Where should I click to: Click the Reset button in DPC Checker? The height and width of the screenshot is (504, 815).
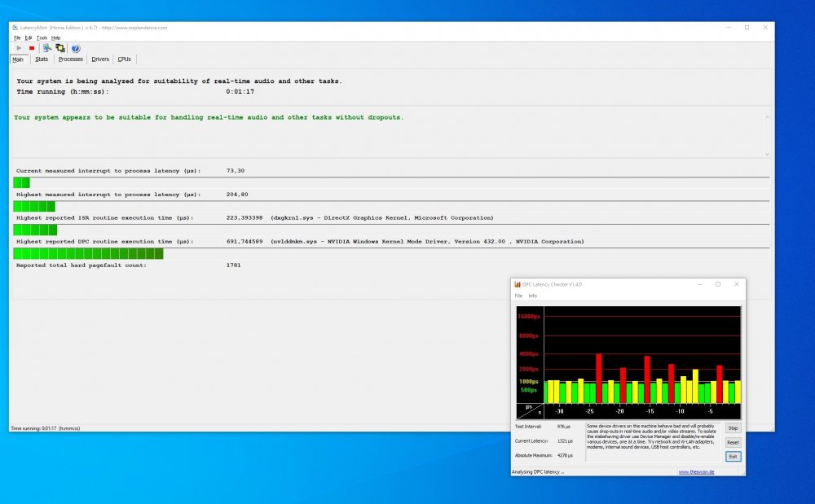pyautogui.click(x=733, y=442)
